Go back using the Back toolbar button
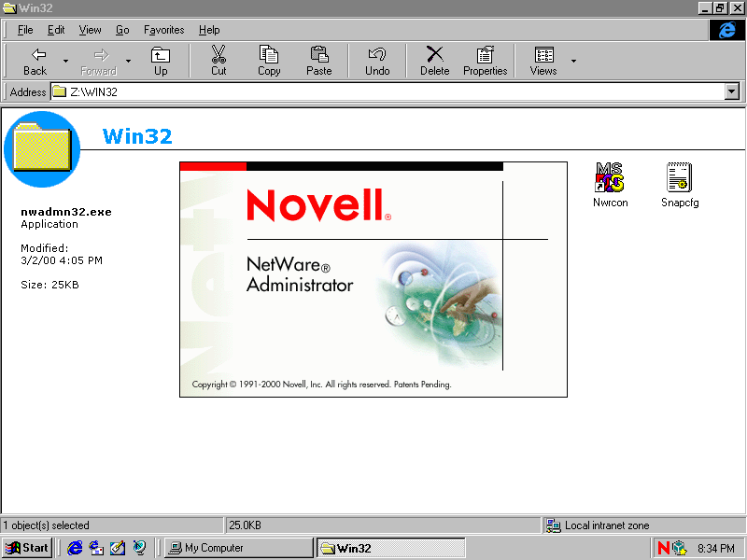This screenshot has width=747, height=560. coord(35,62)
